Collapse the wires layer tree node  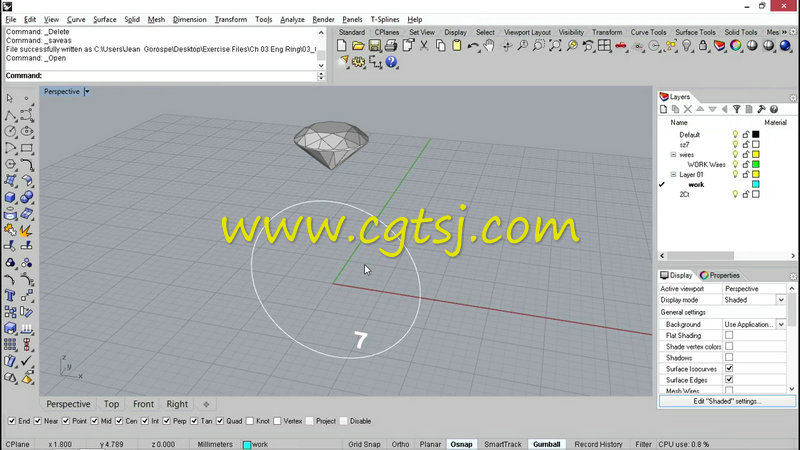pos(673,155)
